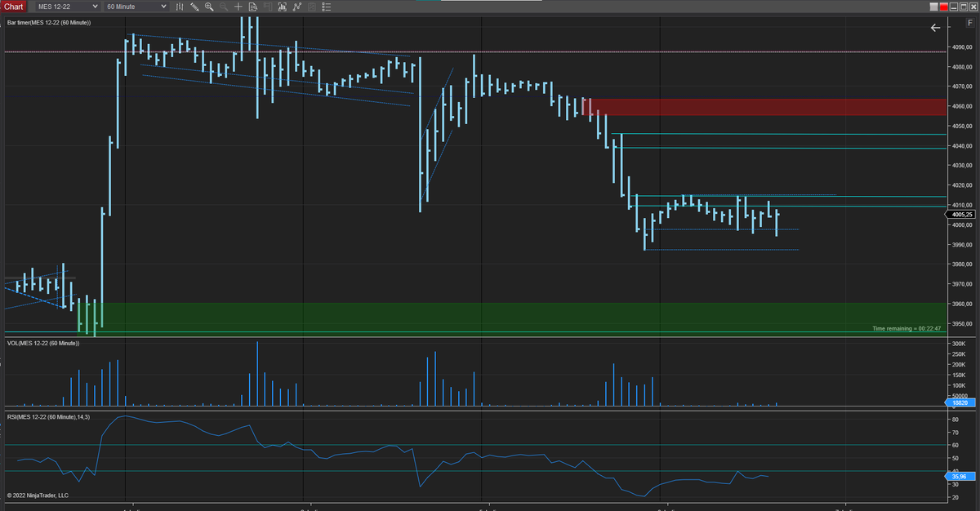Show the data box icon

click(252, 7)
